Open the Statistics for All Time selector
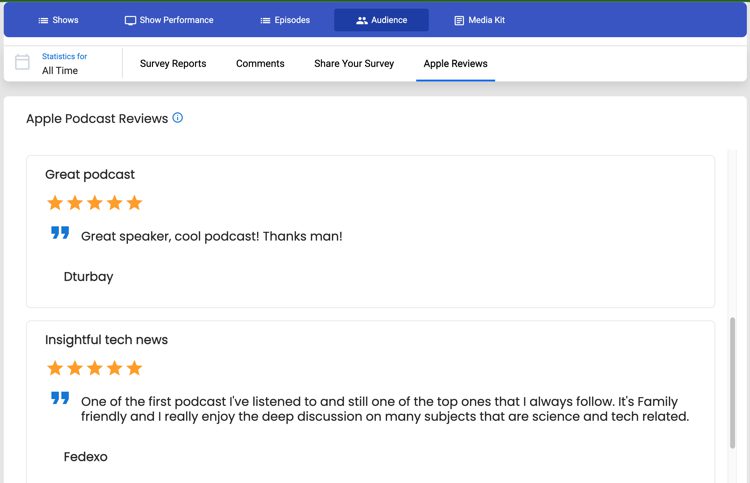 (x=64, y=63)
